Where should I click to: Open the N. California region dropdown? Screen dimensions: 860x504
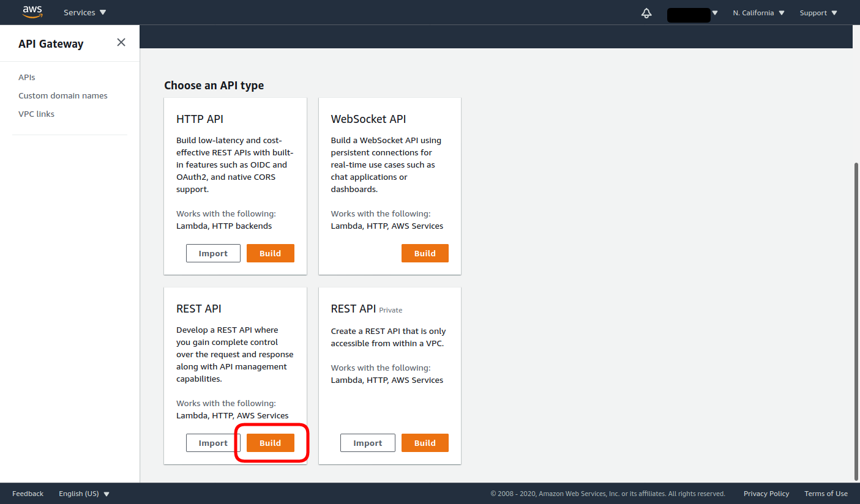[x=758, y=13]
